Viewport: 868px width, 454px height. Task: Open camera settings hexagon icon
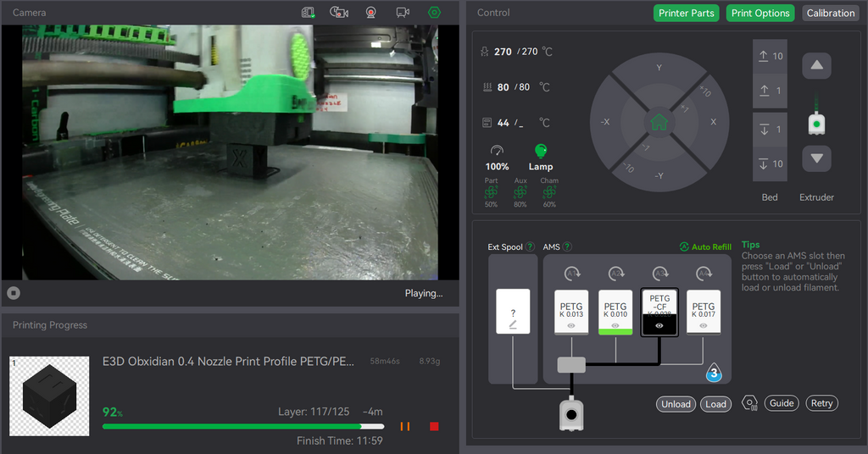point(434,12)
